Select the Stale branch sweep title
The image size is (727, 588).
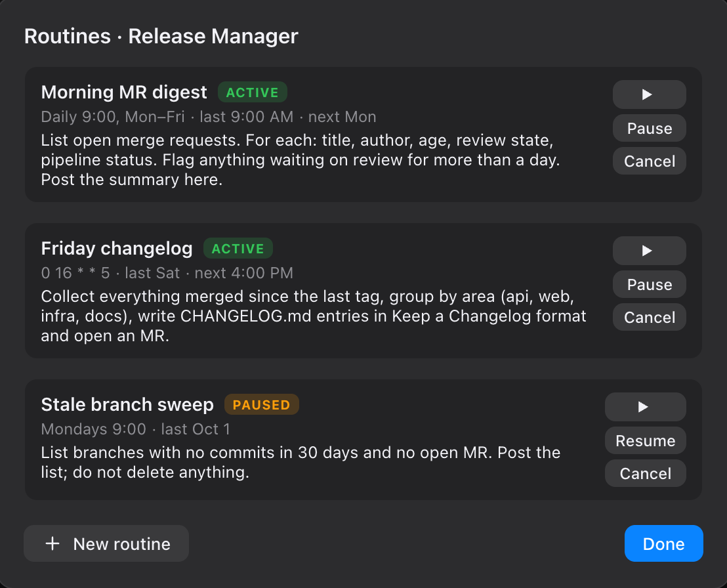[x=127, y=405]
